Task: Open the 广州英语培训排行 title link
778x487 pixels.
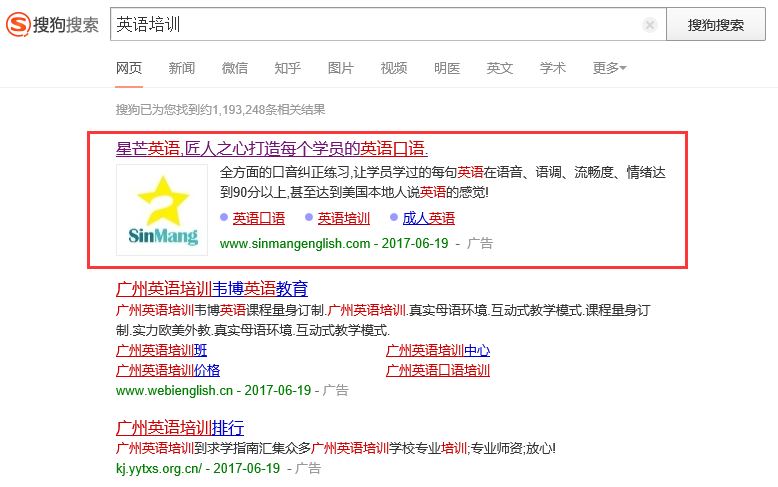Action: click(180, 427)
